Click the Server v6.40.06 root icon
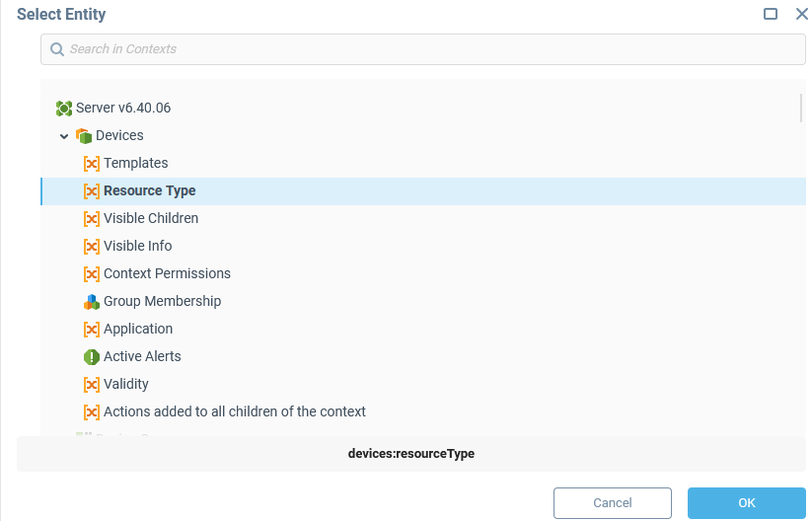This screenshot has height=521, width=812. click(x=64, y=109)
